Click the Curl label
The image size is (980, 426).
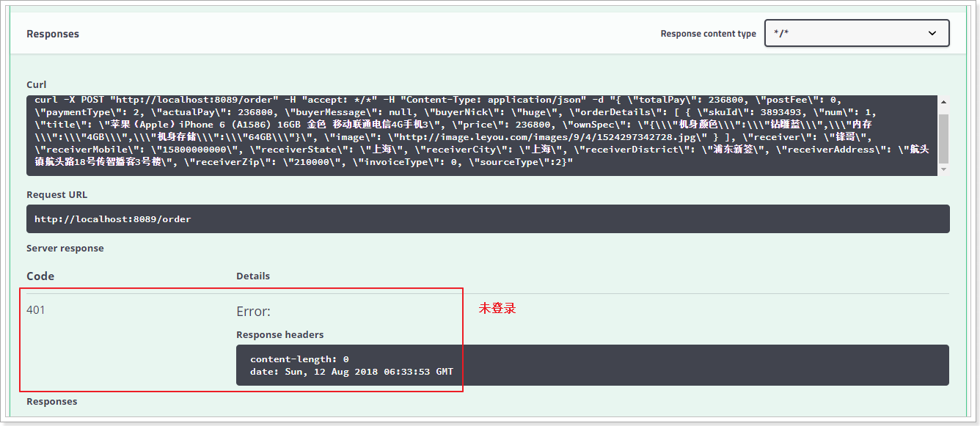tap(37, 85)
